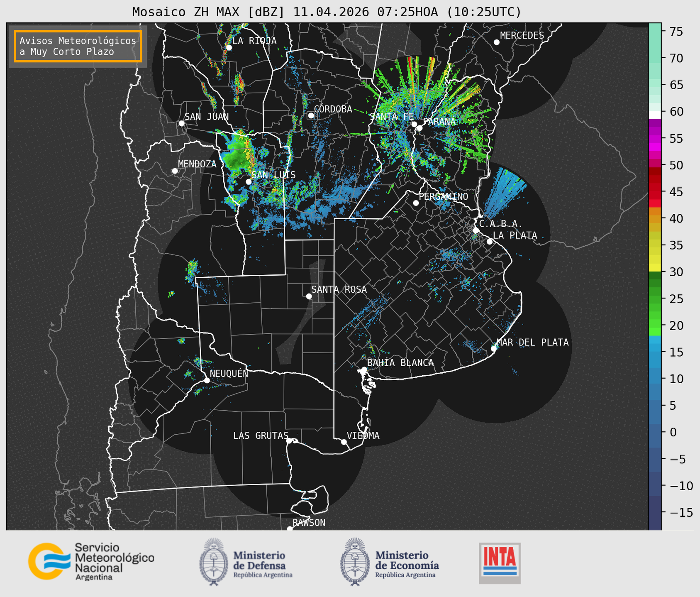
Task: Click the Servicio Meteorológico Nacional logo
Action: [91, 561]
